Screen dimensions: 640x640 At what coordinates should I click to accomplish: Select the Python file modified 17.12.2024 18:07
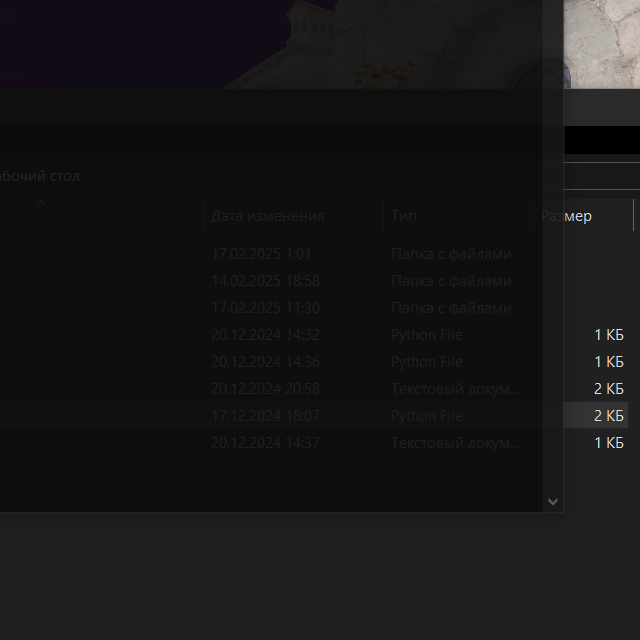tap(265, 416)
